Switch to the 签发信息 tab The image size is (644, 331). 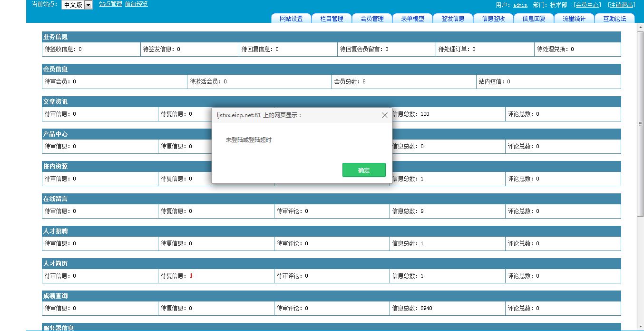(453, 19)
